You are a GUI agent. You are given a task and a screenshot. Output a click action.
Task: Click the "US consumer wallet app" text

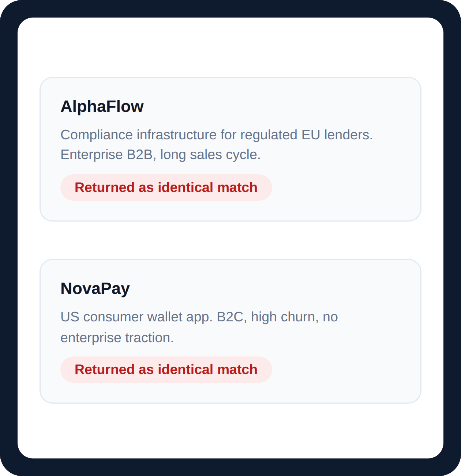point(136,317)
